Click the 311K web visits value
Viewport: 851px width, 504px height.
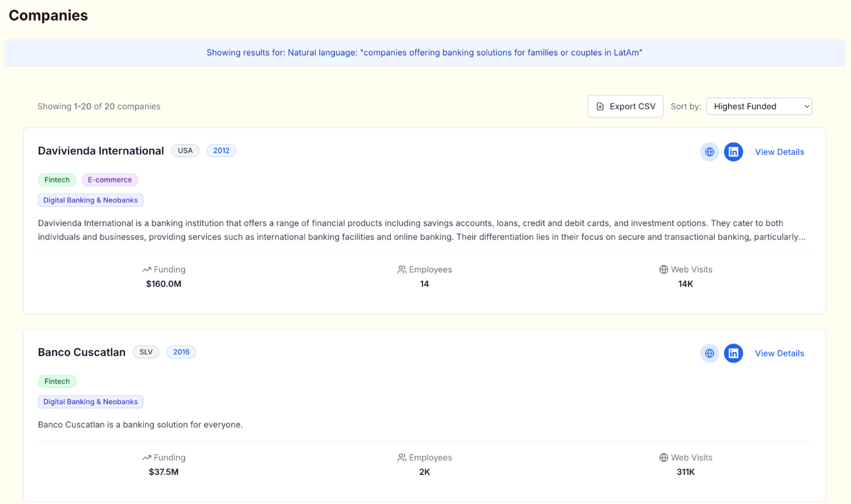686,472
